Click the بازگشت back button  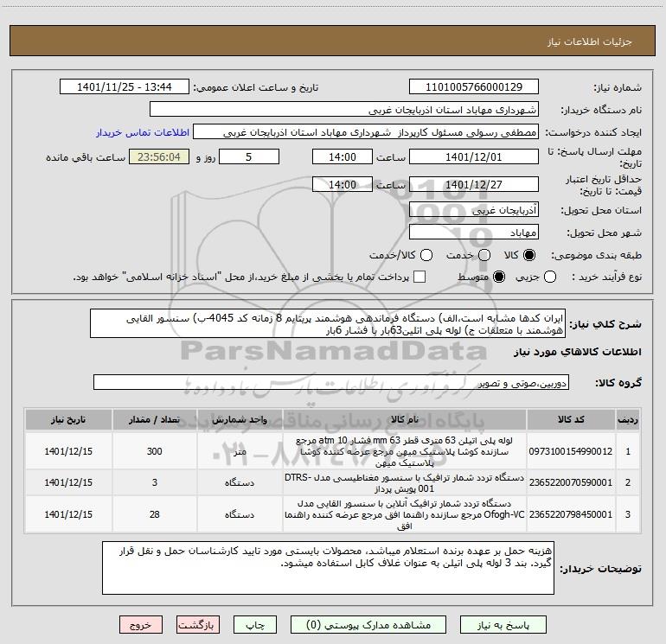[x=198, y=625]
